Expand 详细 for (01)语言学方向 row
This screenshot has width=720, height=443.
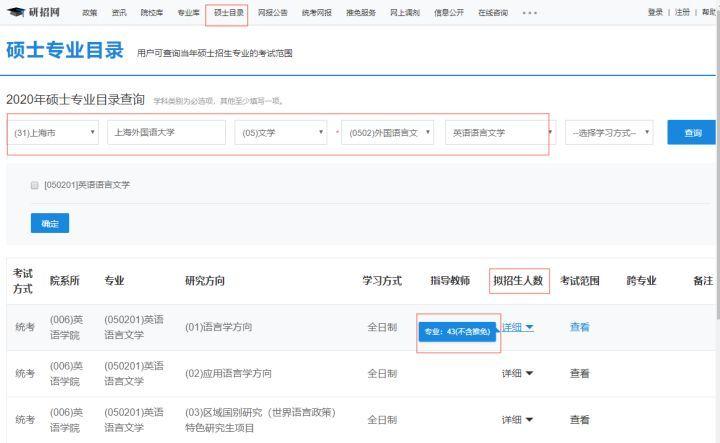517,327
